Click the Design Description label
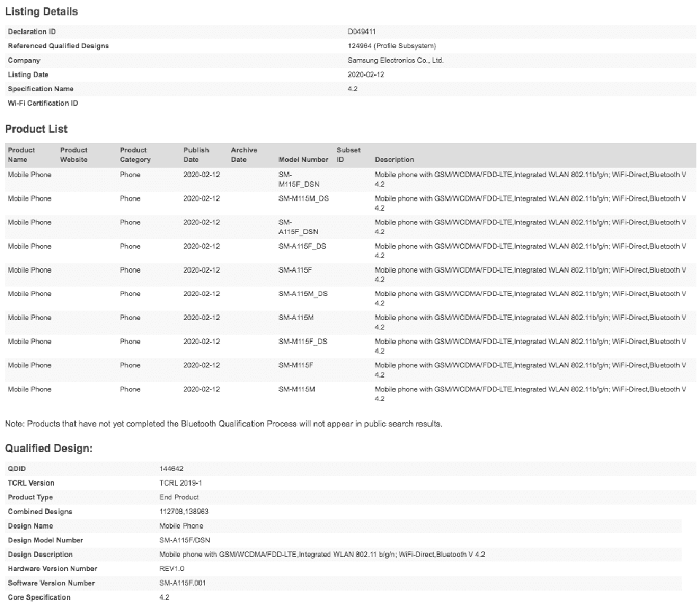The image size is (700, 603). click(40, 554)
